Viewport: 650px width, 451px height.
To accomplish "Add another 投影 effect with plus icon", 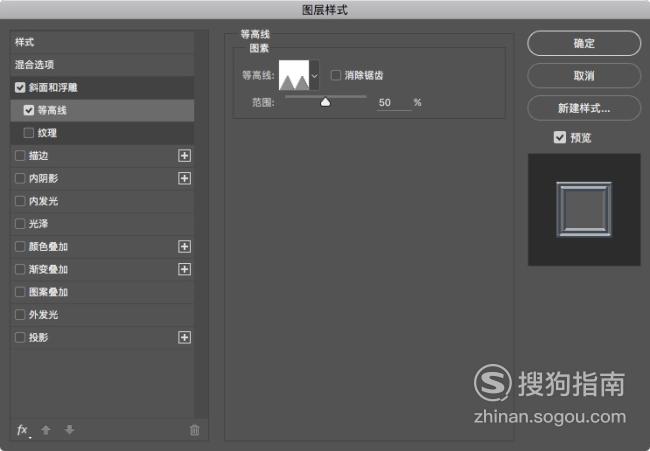I will (x=184, y=337).
